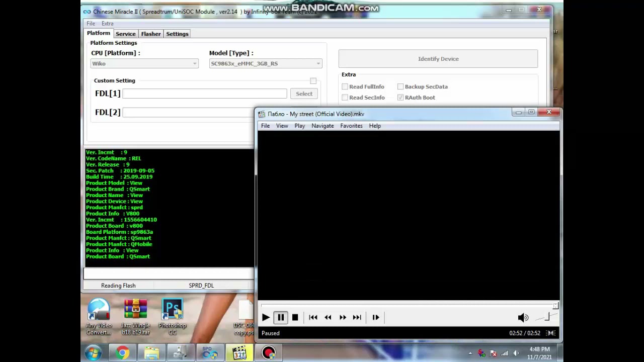
Task: Fast forward with the increase speed icon
Action: pos(343,317)
